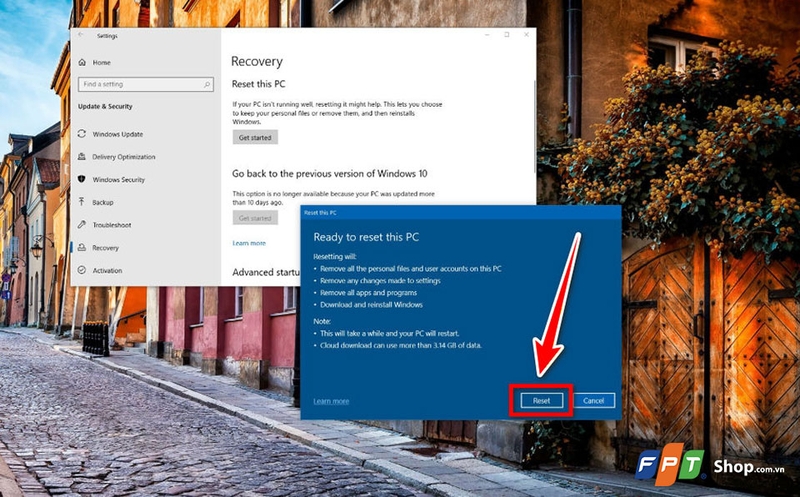Click the search magnifier icon
This screenshot has width=800, height=497.
point(207,85)
